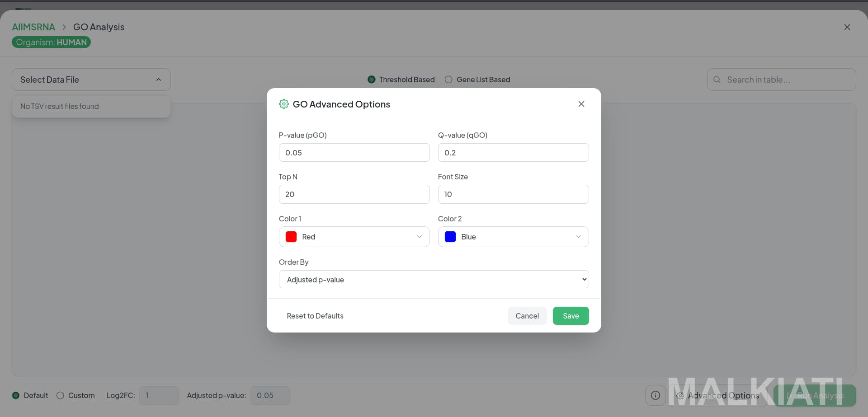Click the blue Color 2 swatch
The image size is (868, 417).
(x=450, y=237)
